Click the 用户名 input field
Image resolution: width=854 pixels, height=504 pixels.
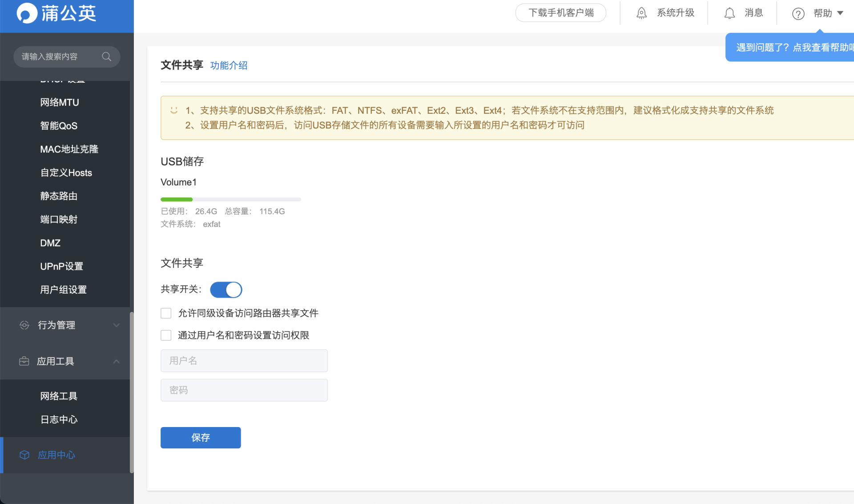coord(244,361)
